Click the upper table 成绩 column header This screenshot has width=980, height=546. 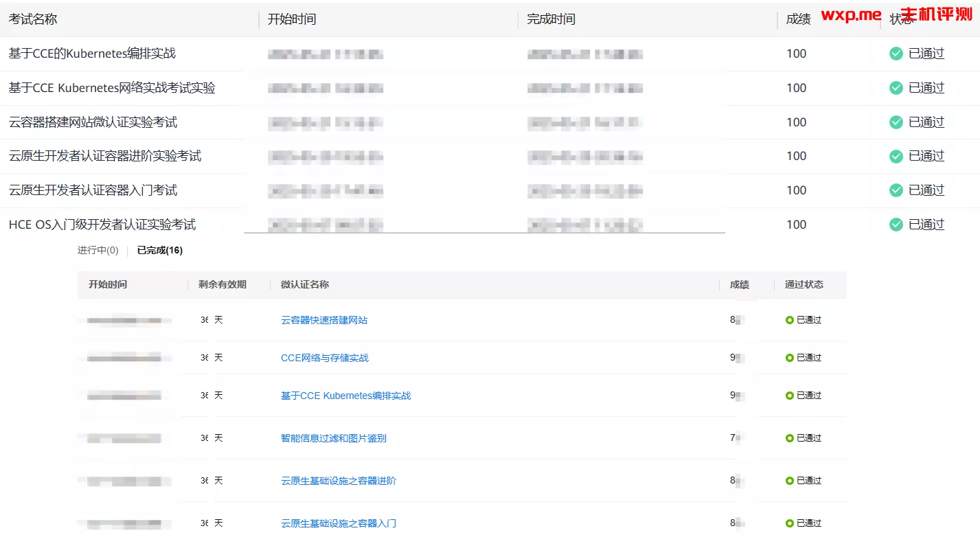[x=798, y=19]
